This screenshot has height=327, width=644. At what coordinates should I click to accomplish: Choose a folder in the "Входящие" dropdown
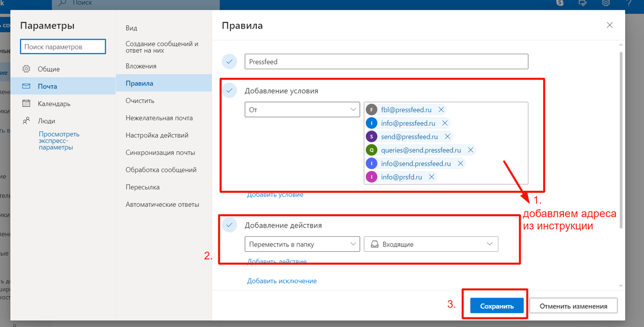431,244
